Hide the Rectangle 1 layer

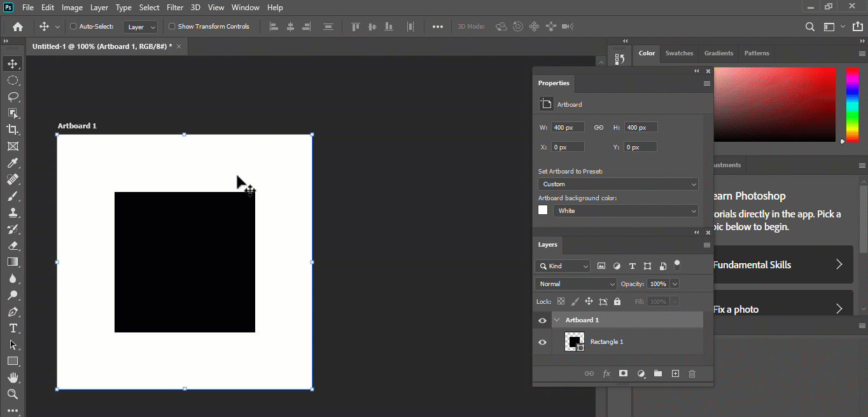542,342
